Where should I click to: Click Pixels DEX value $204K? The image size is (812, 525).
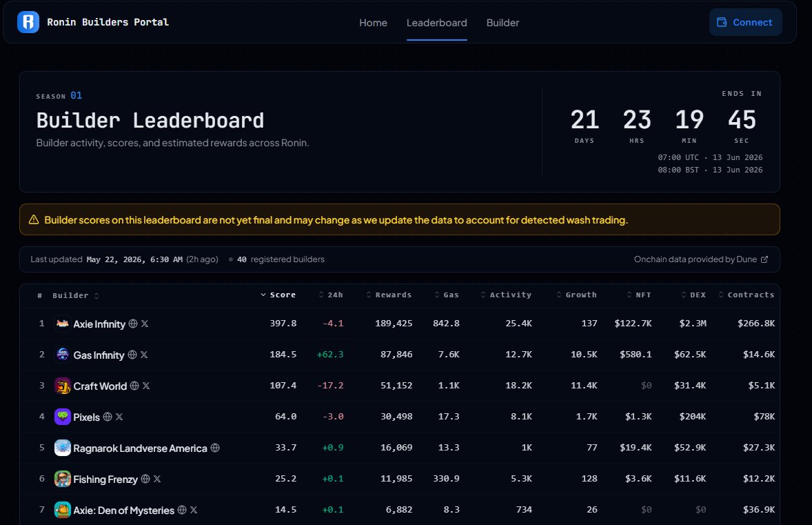click(692, 417)
